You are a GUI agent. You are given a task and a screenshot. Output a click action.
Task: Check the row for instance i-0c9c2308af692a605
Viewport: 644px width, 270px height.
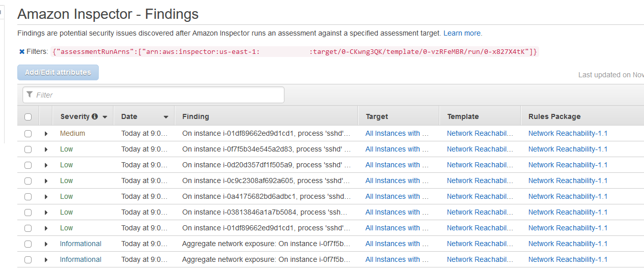28,181
